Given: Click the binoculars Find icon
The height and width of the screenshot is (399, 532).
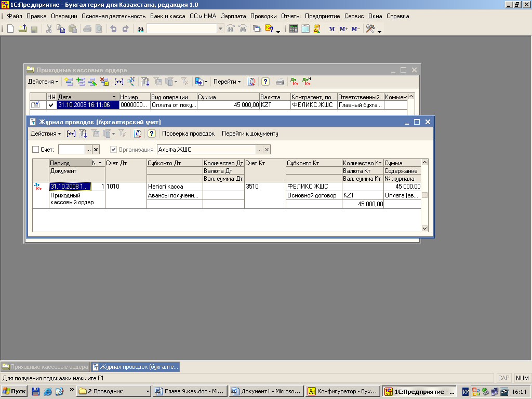Looking at the screenshot, I should tap(140, 29).
